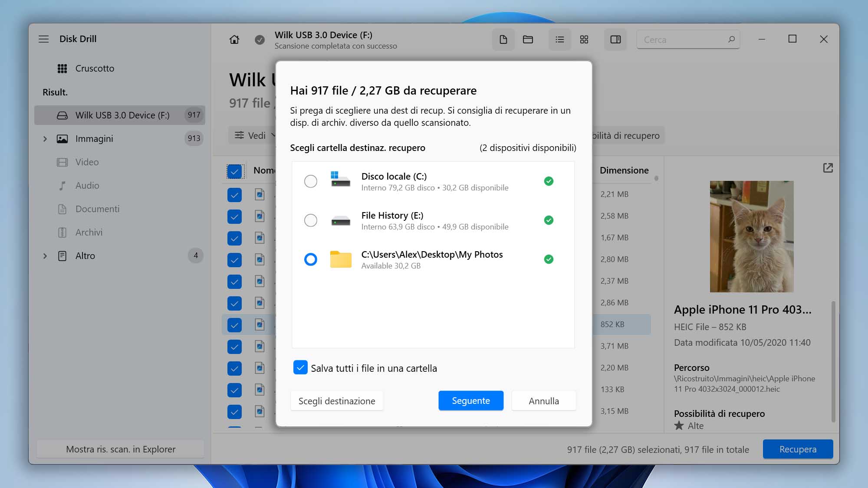
Task: Select list view layout icon
Action: [560, 39]
